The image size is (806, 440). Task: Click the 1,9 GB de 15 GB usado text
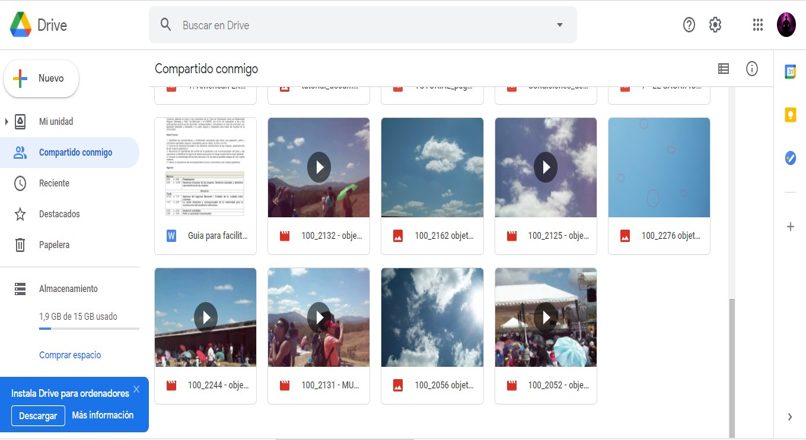click(78, 317)
